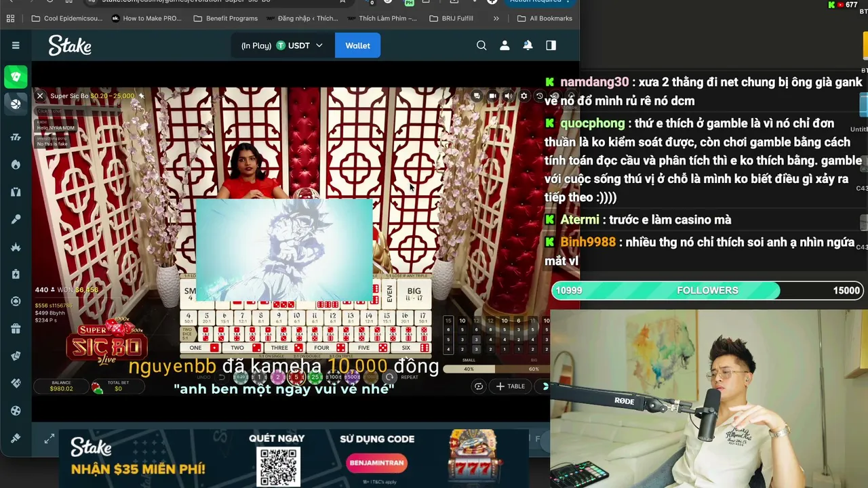Open the Đăng nhập bookmark folder
The image size is (868, 488).
point(301,18)
